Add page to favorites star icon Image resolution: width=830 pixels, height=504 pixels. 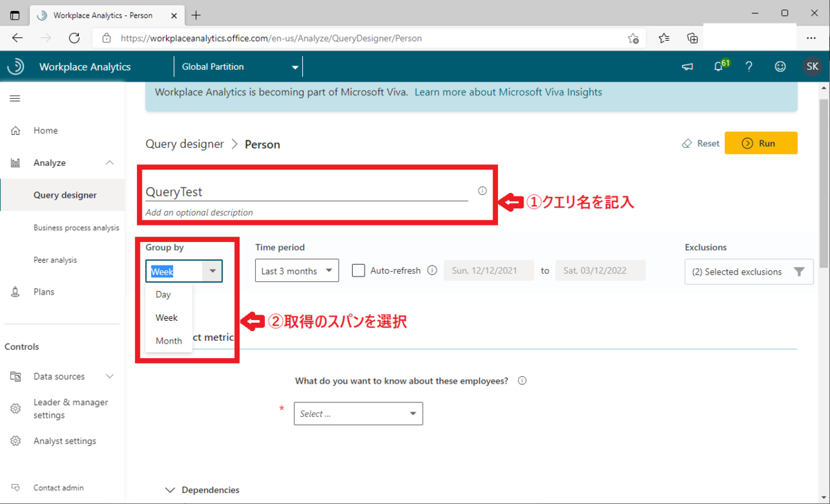633,38
